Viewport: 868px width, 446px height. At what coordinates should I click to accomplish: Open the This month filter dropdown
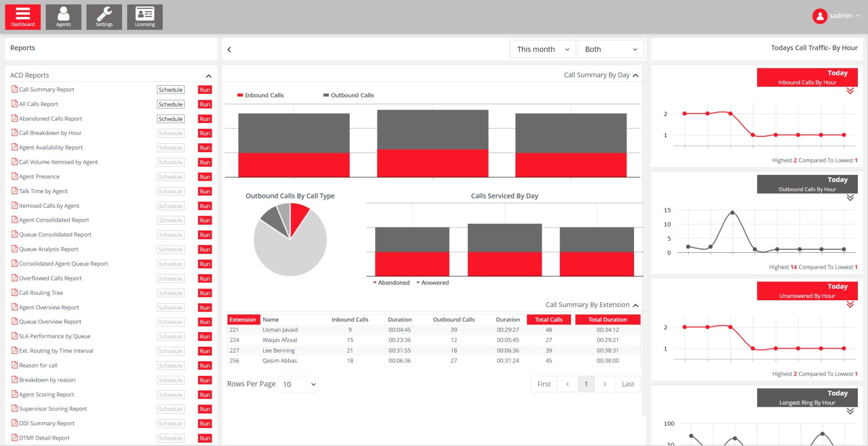[542, 49]
